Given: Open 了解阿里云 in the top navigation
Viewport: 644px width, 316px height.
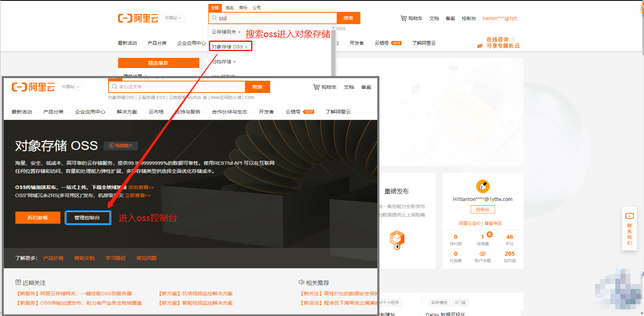Looking at the screenshot, I should (x=424, y=43).
